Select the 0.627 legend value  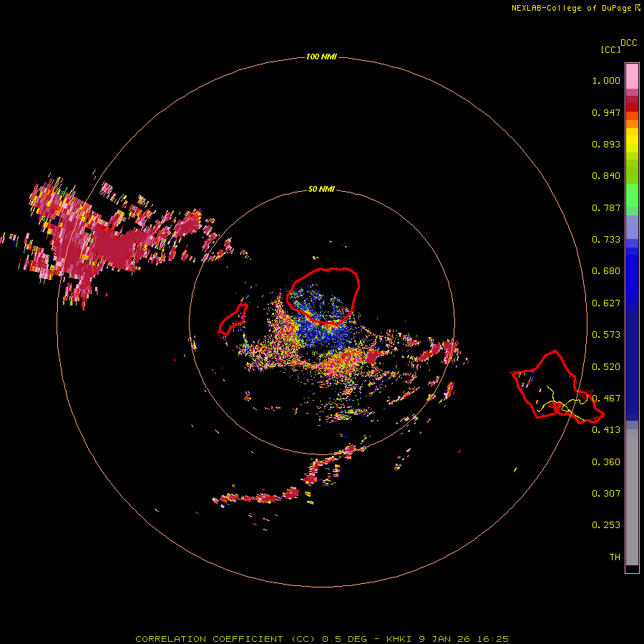606,303
